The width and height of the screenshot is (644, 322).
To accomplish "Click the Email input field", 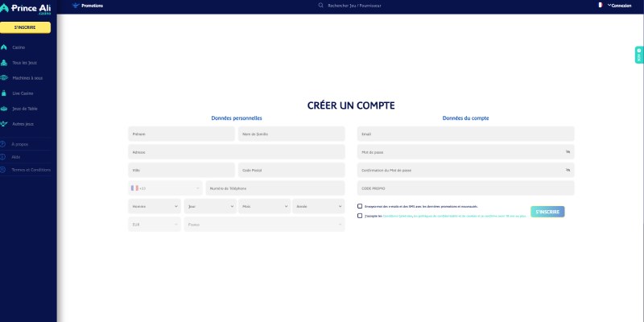I will coord(466,134).
